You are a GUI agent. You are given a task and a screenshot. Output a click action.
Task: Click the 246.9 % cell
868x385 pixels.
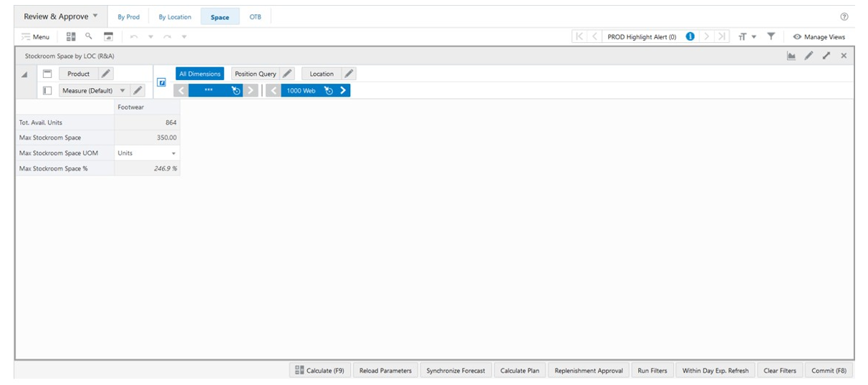(147, 168)
